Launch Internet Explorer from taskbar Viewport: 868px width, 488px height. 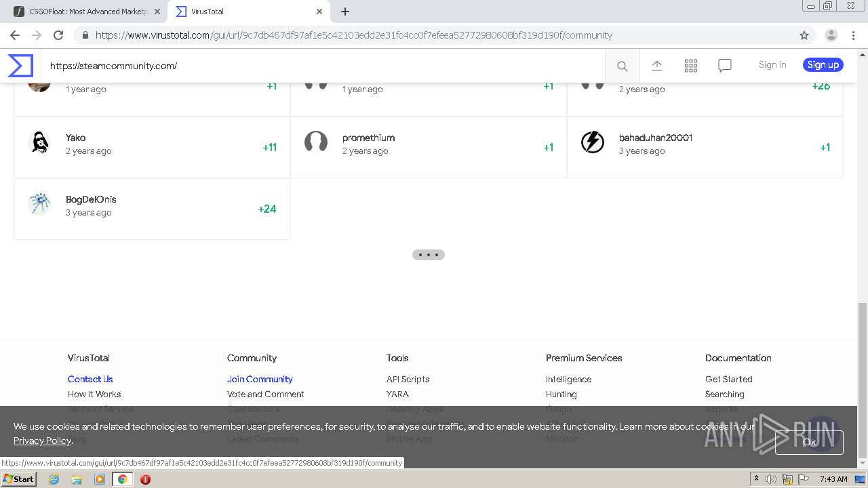(x=54, y=479)
